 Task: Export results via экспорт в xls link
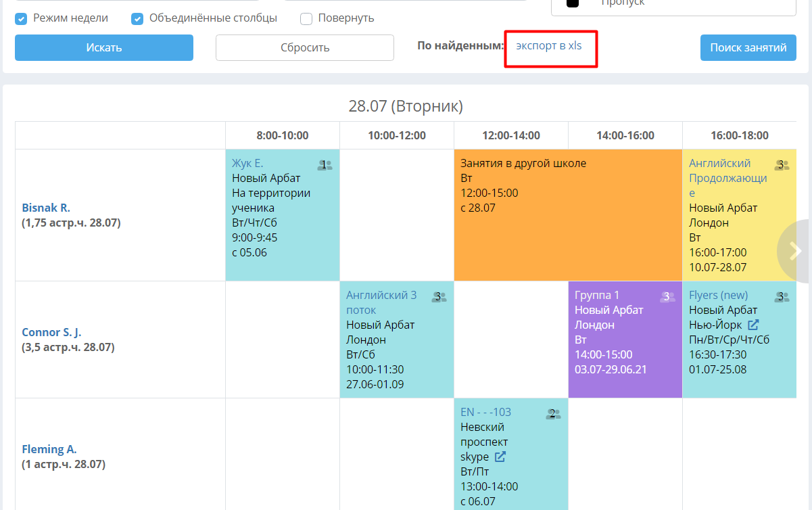(549, 45)
